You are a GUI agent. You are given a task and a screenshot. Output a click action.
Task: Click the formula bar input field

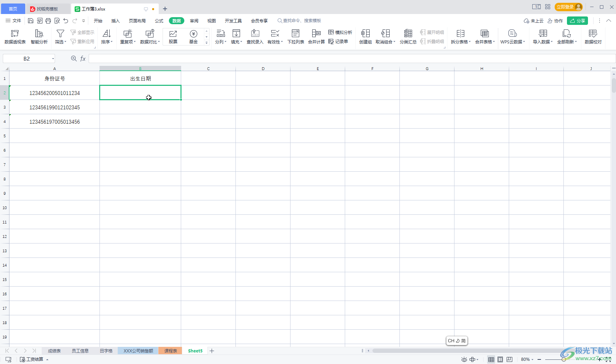[352, 59]
